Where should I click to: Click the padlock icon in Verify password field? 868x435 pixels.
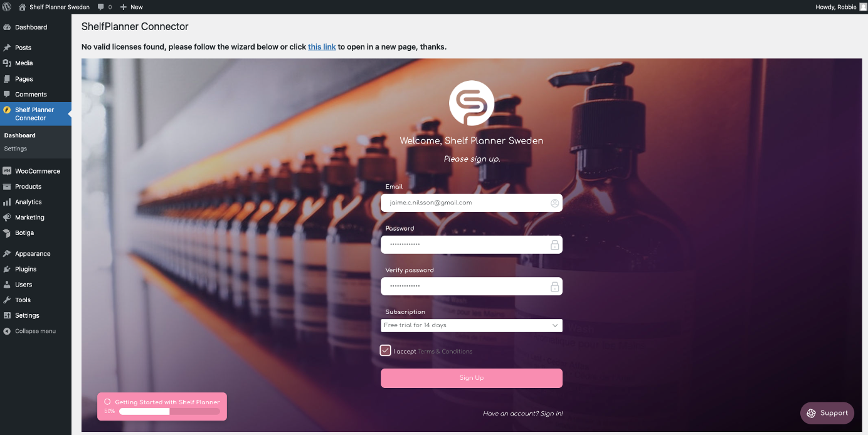pos(554,286)
